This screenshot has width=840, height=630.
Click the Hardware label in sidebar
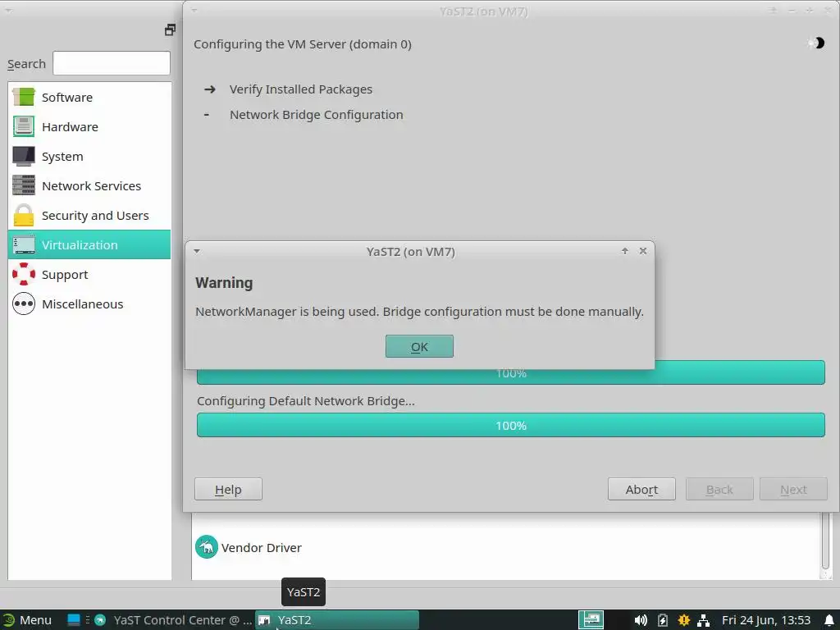tap(70, 126)
